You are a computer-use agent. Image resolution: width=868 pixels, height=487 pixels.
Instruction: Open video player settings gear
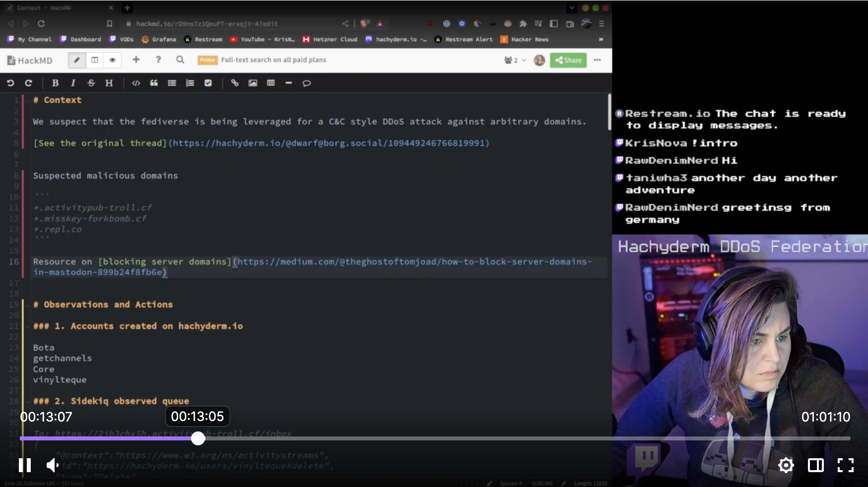point(786,465)
